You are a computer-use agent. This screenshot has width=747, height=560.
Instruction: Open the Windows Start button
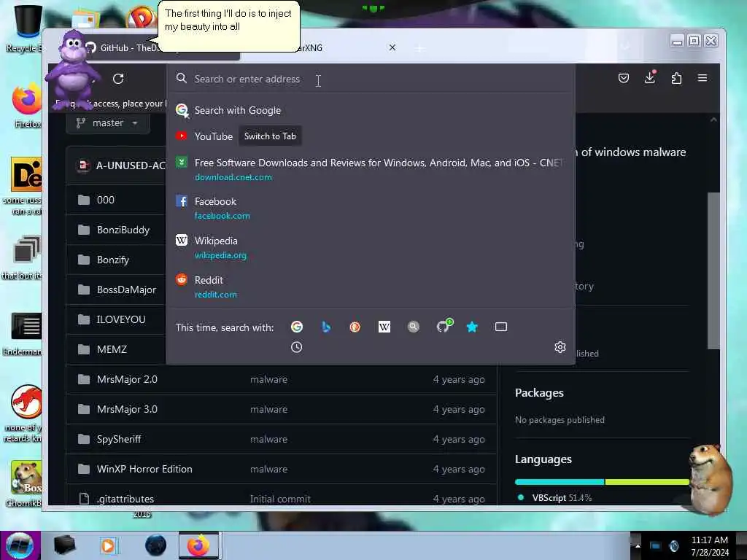coord(20,545)
